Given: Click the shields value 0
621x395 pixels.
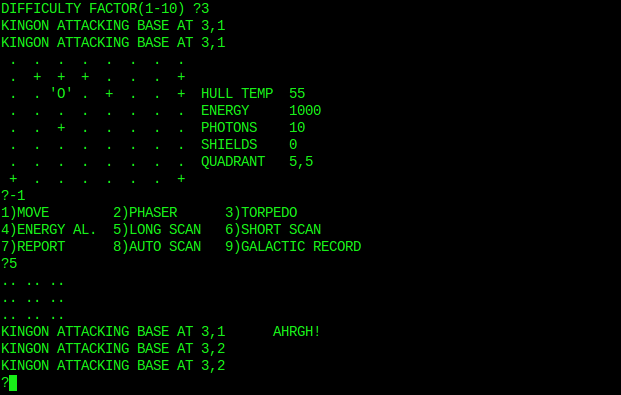Looking at the screenshot, I should (x=293, y=145).
